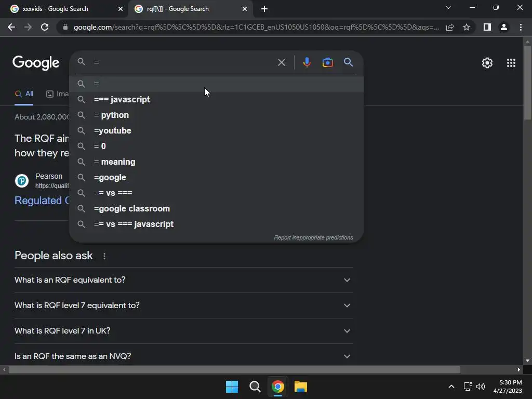Click the blue magnifier search button
Screen dimensions: 532x399
pos(348,62)
